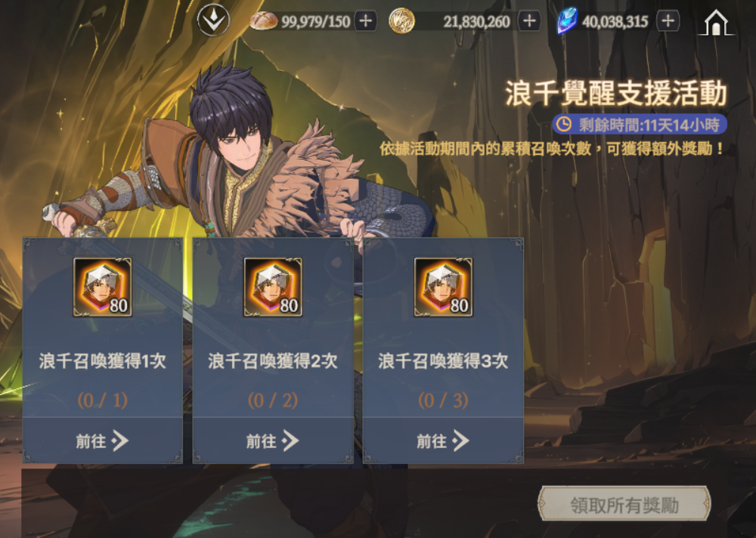The width and height of the screenshot is (756, 538).
Task: Click the gold coin currency icon
Action: [401, 21]
